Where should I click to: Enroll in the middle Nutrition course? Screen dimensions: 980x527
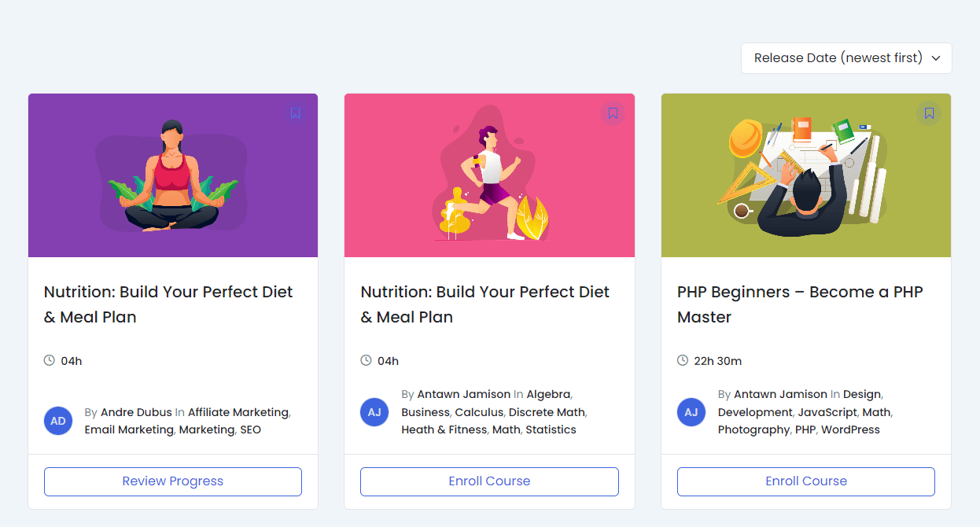488,481
